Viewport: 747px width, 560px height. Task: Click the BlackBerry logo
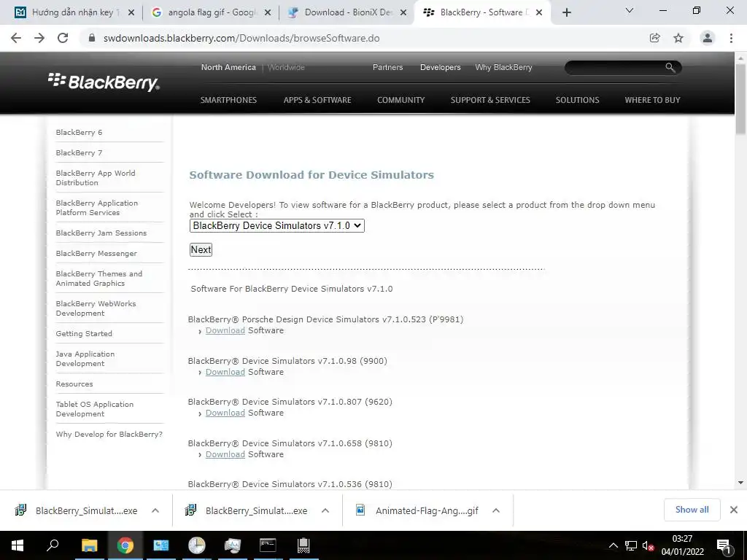pyautogui.click(x=104, y=82)
